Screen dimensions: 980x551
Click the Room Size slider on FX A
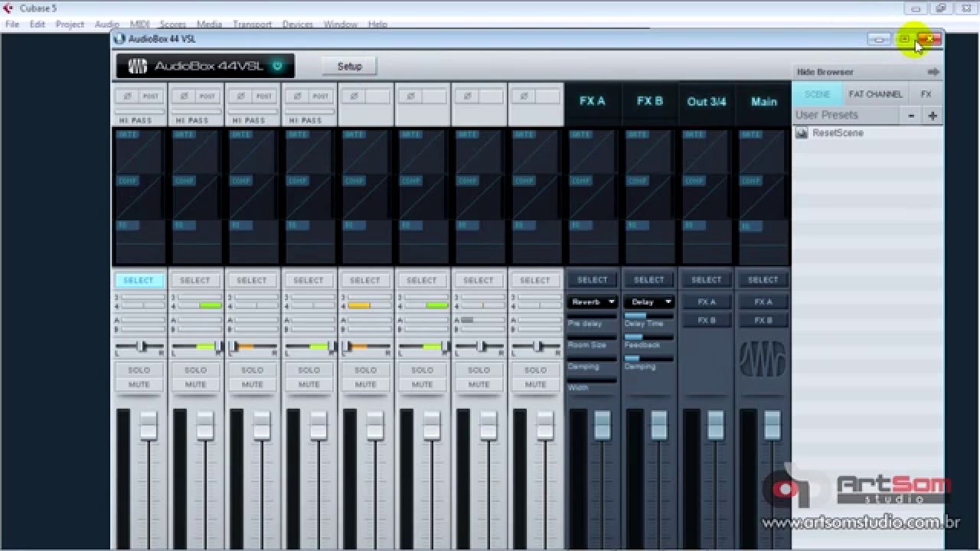point(592,337)
